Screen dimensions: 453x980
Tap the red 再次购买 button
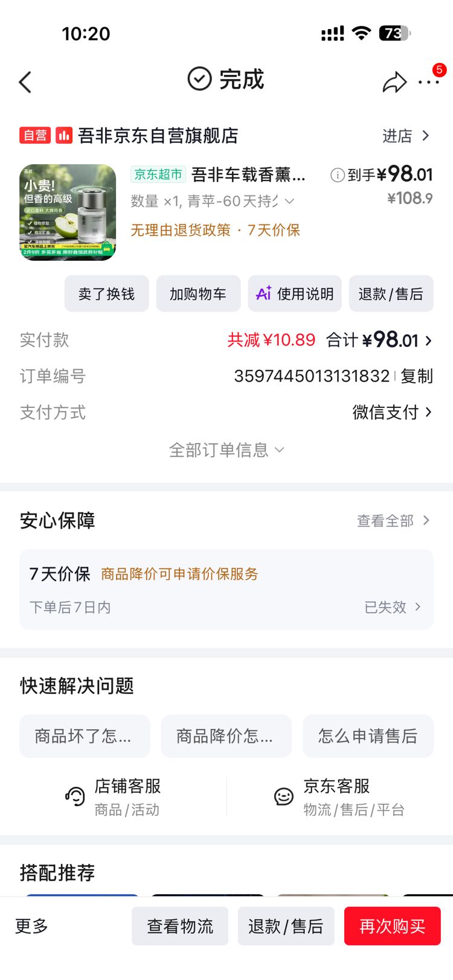click(393, 926)
